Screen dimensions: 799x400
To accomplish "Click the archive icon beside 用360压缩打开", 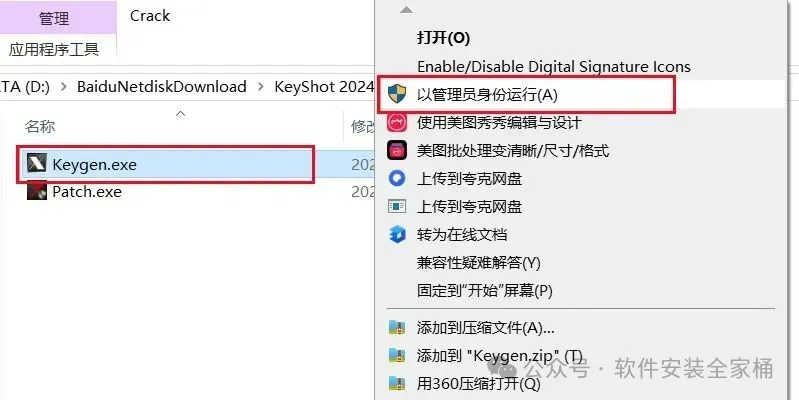I will pos(397,383).
